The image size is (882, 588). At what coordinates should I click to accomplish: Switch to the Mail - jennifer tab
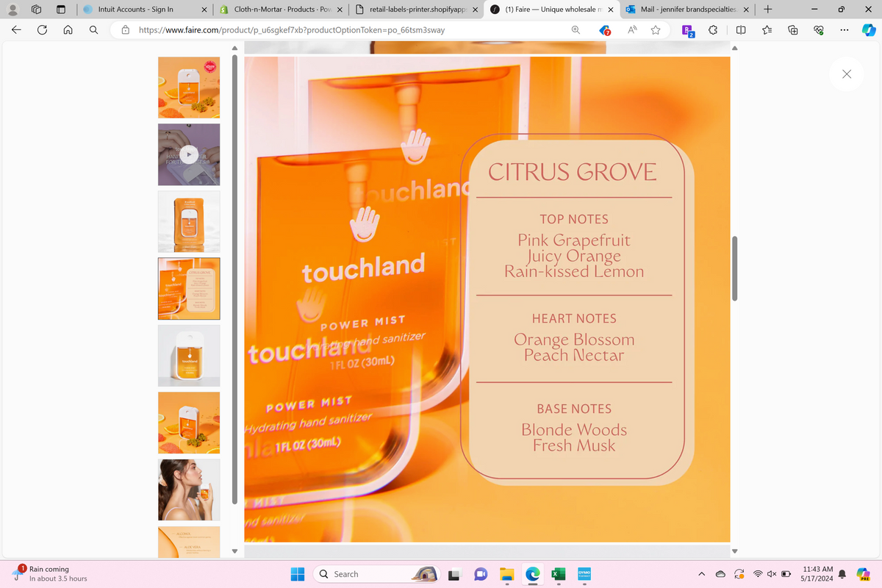687,10
